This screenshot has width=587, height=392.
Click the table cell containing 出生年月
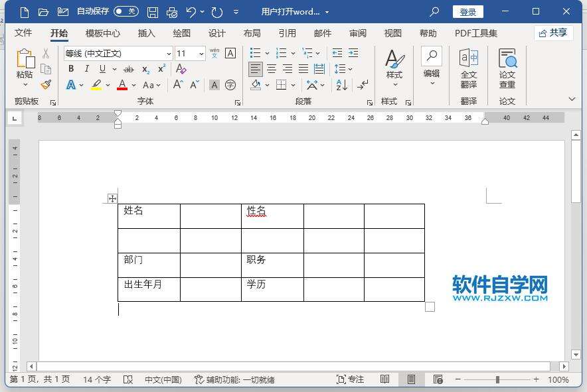[x=149, y=289]
